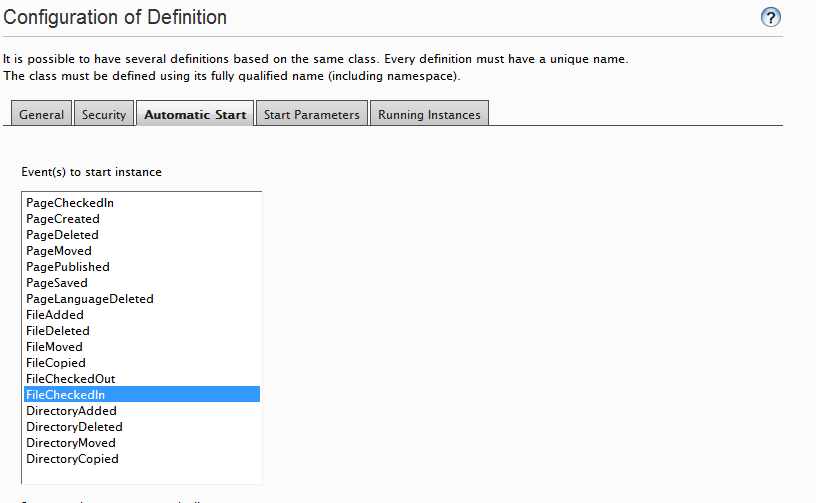Select PageCheckedIn event in list

tap(70, 203)
